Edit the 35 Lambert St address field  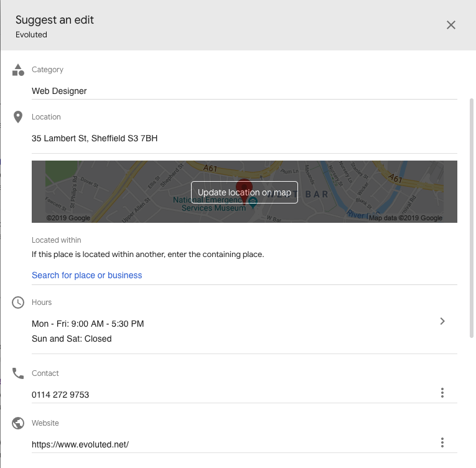pyautogui.click(x=243, y=138)
